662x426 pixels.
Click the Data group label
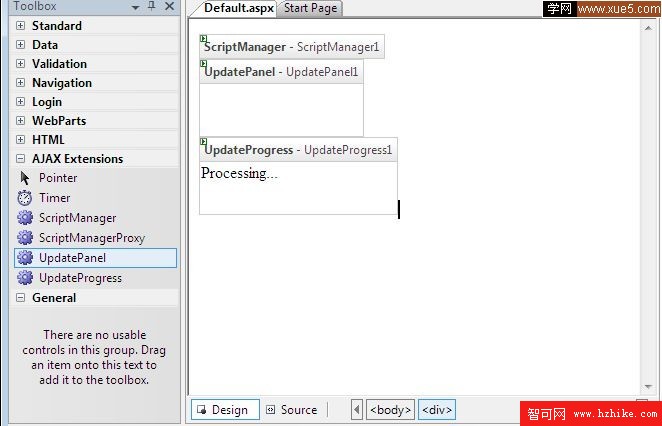45,44
